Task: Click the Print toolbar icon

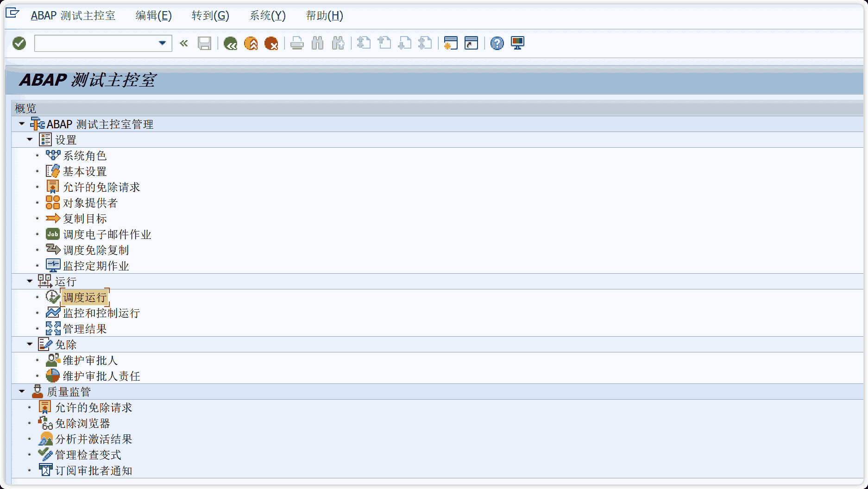Action: (x=297, y=44)
